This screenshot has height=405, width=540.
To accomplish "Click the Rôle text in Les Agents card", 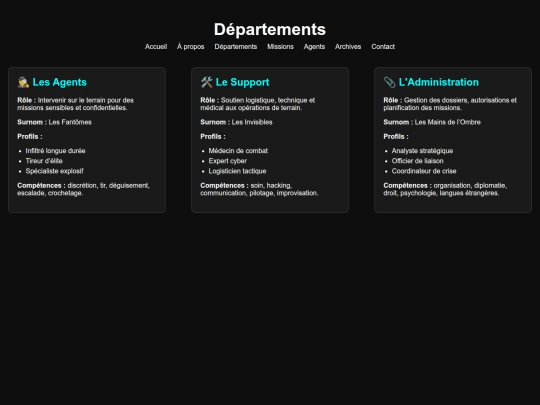I will click(75, 104).
